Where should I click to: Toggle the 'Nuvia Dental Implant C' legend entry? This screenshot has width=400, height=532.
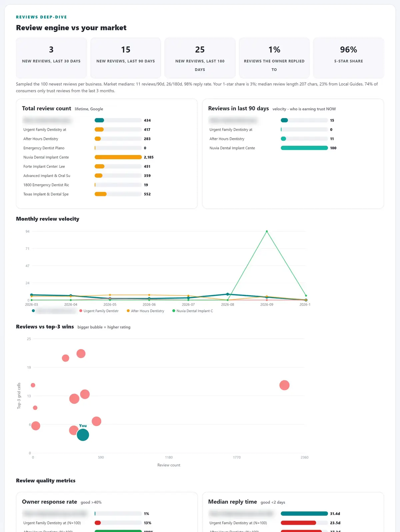(193, 311)
